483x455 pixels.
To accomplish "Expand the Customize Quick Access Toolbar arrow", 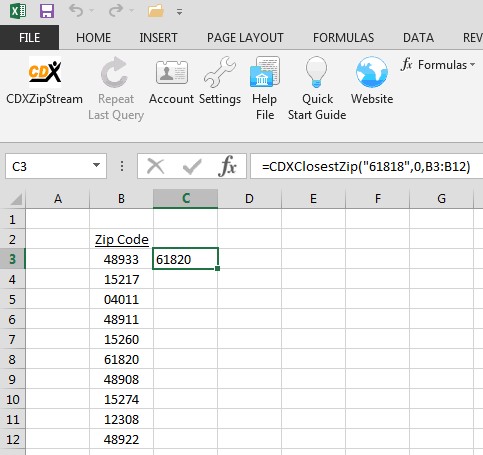I will point(179,13).
